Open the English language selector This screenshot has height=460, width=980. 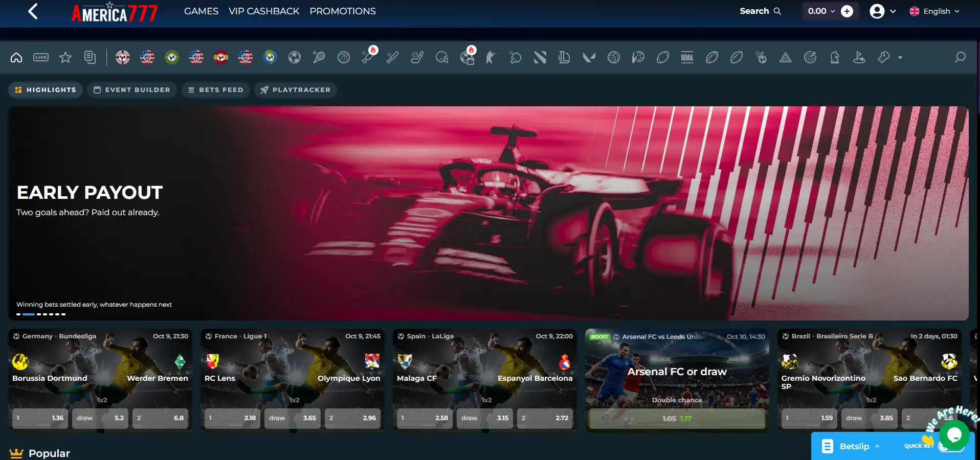pos(934,11)
